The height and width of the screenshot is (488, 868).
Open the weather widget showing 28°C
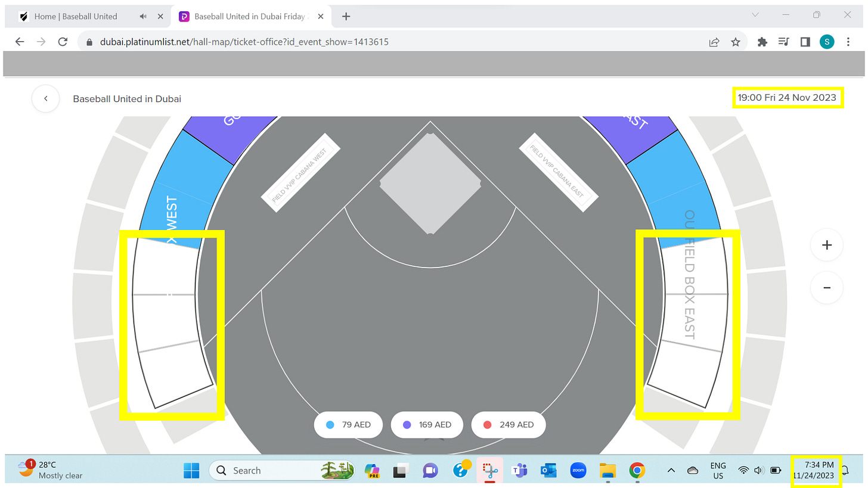tap(50, 470)
